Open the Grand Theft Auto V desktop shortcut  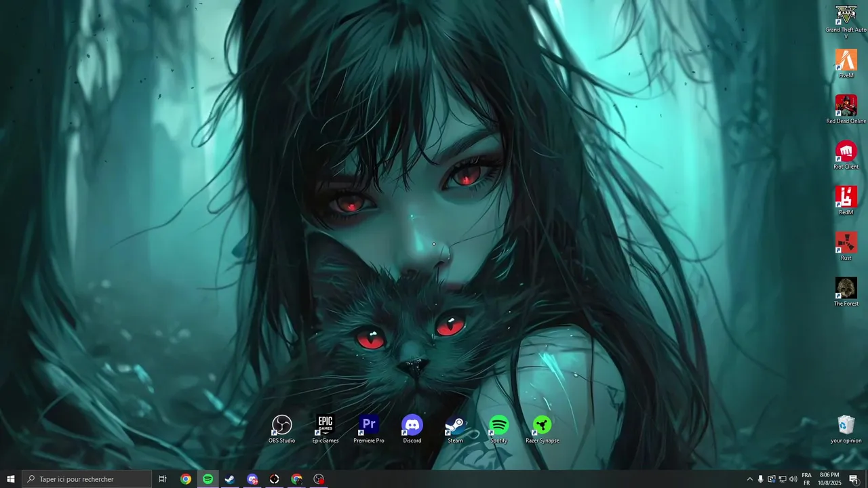pos(846,20)
